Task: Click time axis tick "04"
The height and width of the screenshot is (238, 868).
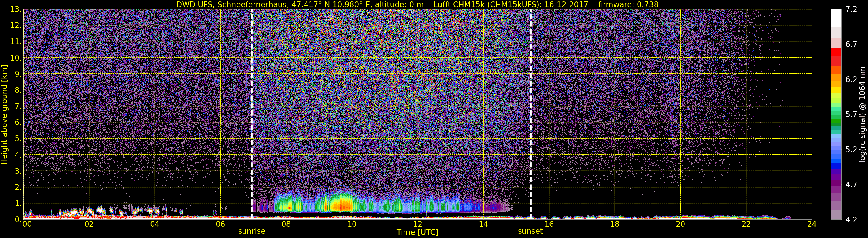Action: click(155, 224)
